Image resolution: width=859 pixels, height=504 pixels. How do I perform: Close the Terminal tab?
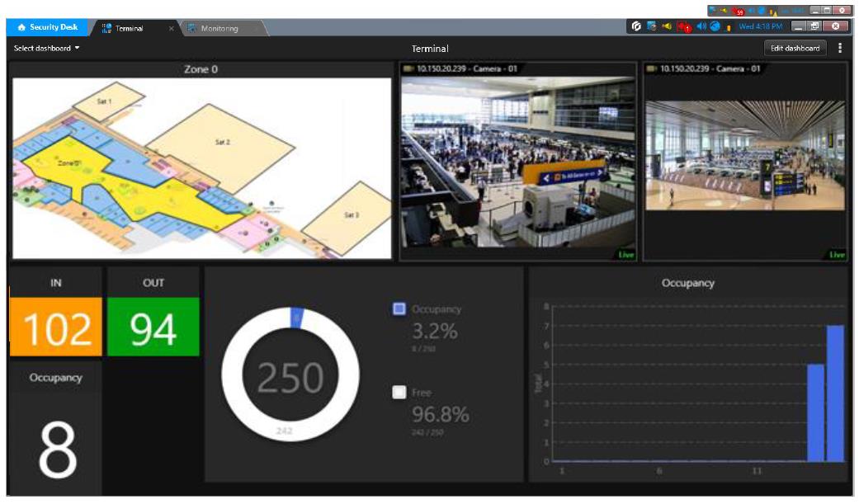[171, 28]
